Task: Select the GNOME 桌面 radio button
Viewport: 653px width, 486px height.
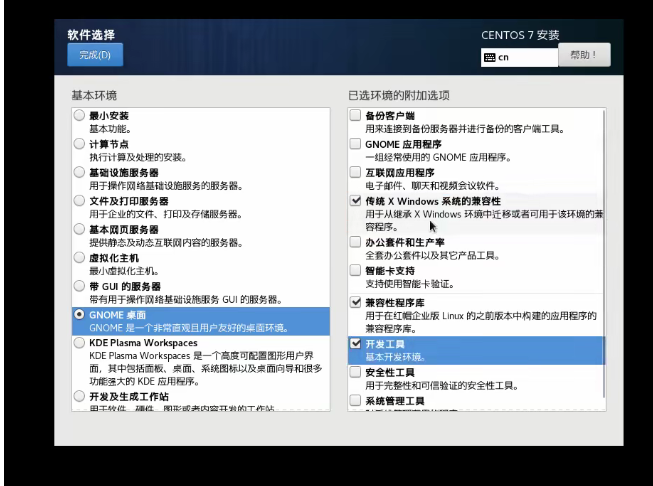Action: (79, 314)
